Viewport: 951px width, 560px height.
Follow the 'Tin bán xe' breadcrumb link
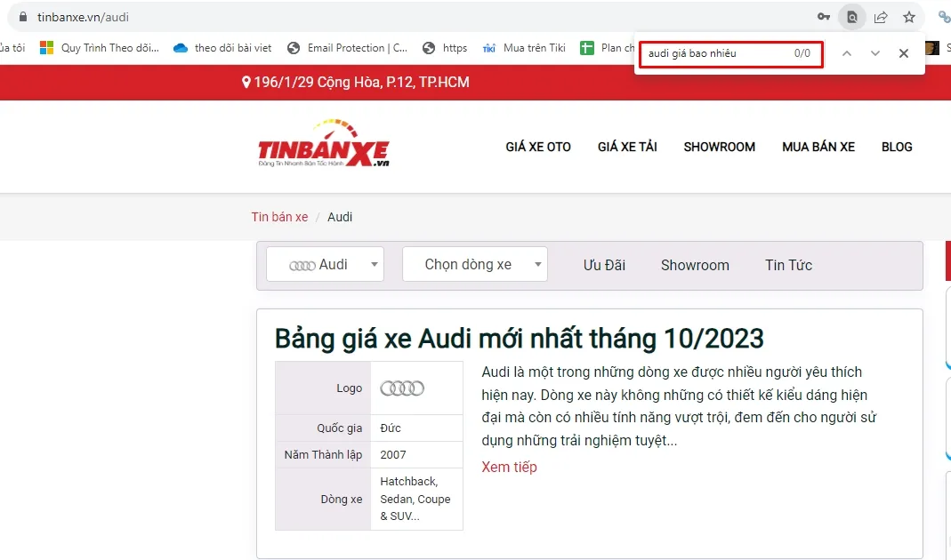[x=279, y=216]
